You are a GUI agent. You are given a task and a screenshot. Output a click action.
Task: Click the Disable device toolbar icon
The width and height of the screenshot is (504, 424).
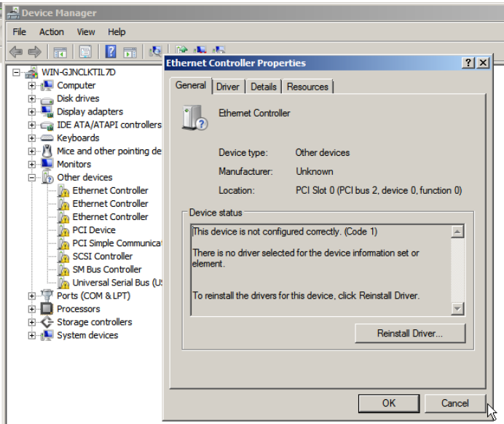click(219, 50)
